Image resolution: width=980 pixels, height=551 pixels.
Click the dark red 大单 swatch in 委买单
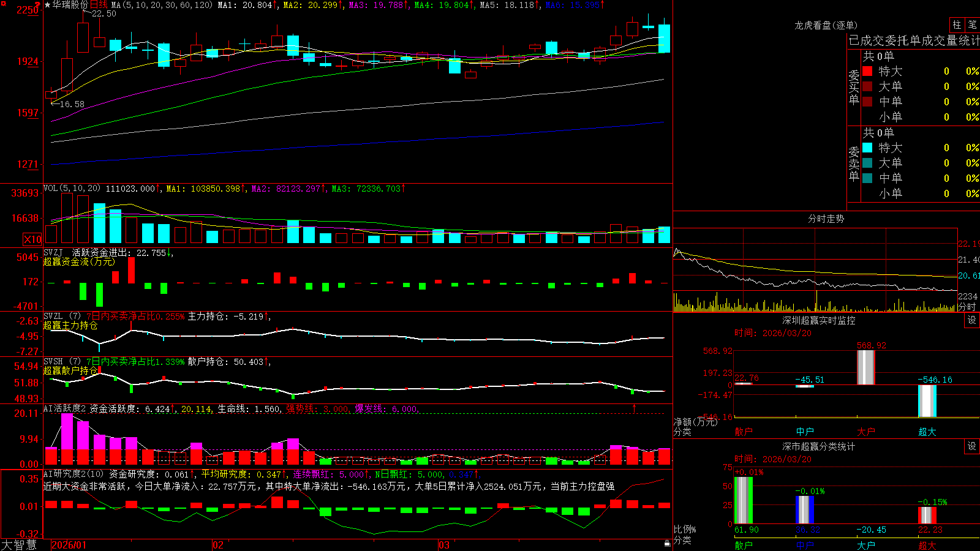click(x=867, y=86)
